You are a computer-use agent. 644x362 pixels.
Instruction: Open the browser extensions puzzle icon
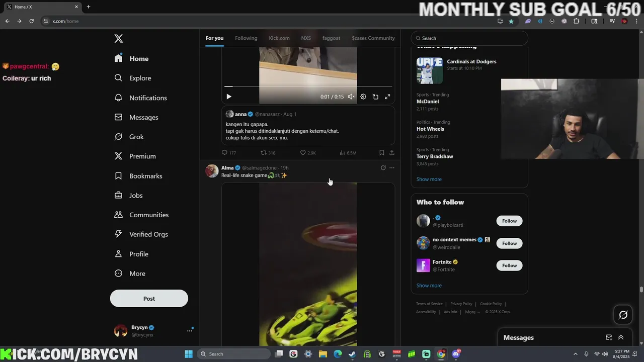(x=577, y=21)
